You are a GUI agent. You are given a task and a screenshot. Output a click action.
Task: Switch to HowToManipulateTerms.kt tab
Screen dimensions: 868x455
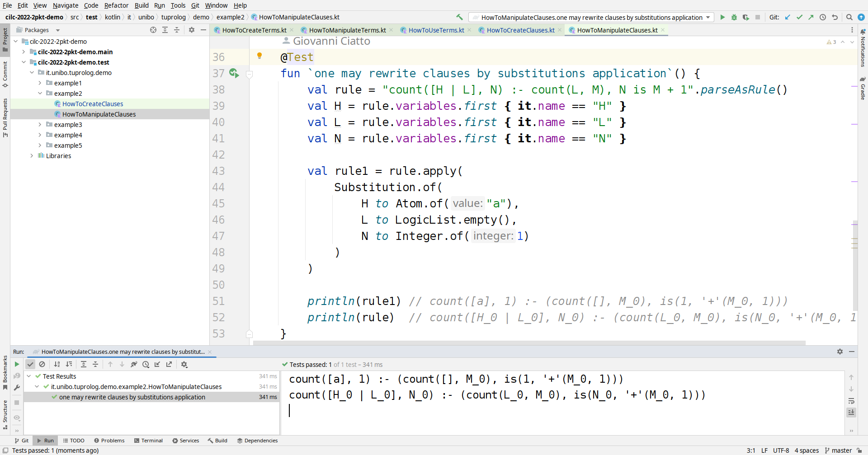click(x=347, y=30)
